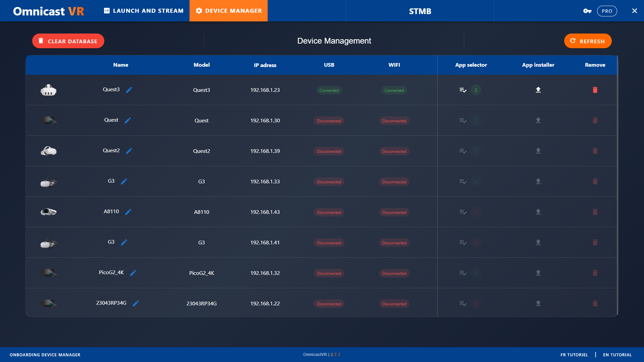Select IP address 192.168.1.23
The image size is (644, 362).
coord(265,90)
